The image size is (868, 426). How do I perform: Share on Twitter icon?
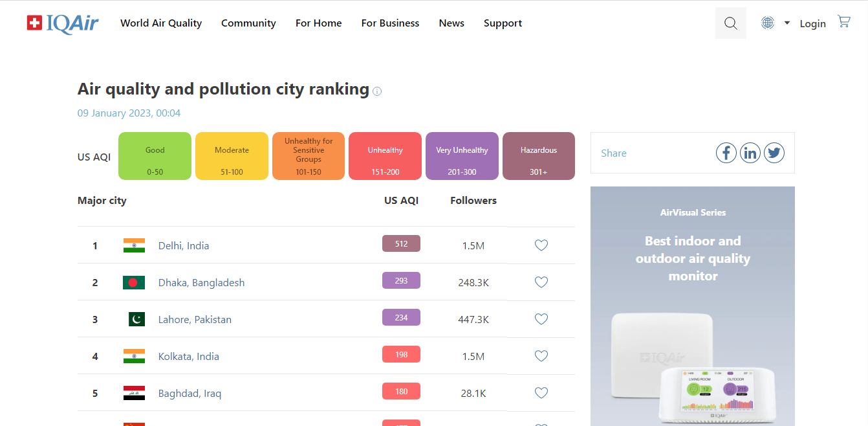click(x=774, y=153)
